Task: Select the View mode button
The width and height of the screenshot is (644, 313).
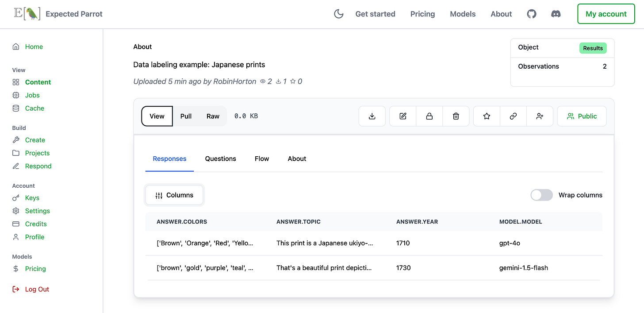Action: point(157,116)
